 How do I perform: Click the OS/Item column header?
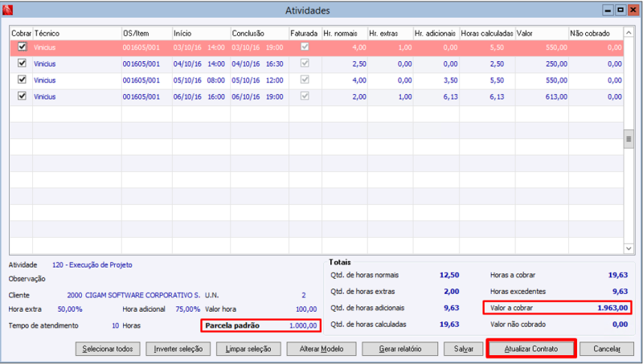coord(147,33)
